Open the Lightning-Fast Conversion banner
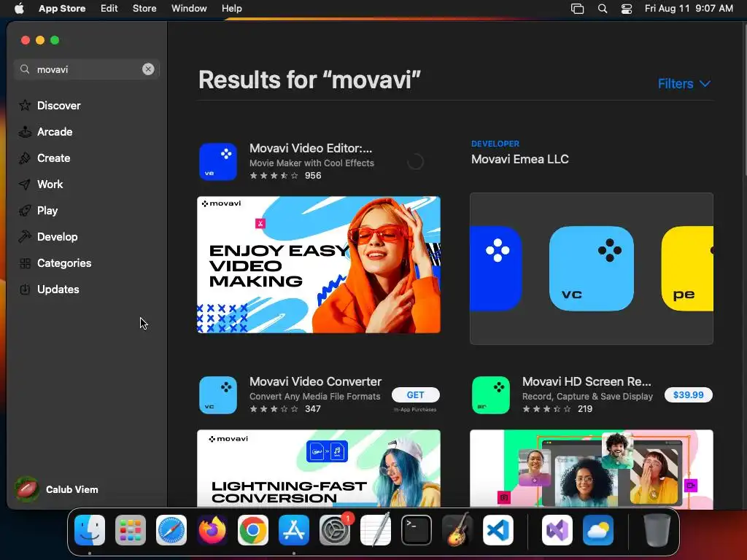 [x=319, y=468]
